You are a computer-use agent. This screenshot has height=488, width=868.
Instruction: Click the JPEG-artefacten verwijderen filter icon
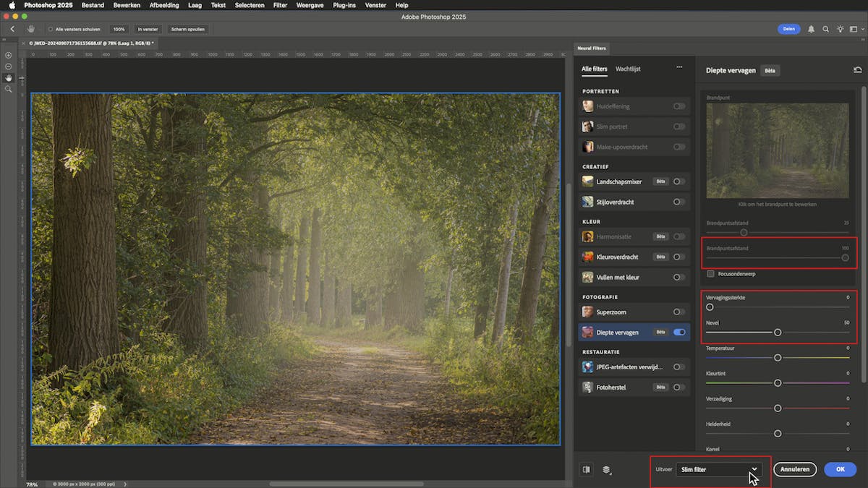click(588, 367)
